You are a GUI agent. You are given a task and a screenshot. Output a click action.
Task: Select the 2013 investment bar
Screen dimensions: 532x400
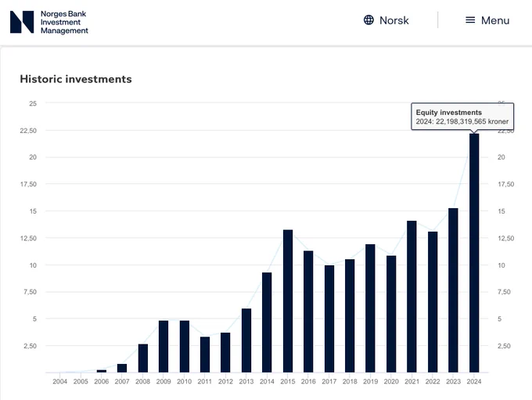pyautogui.click(x=246, y=341)
